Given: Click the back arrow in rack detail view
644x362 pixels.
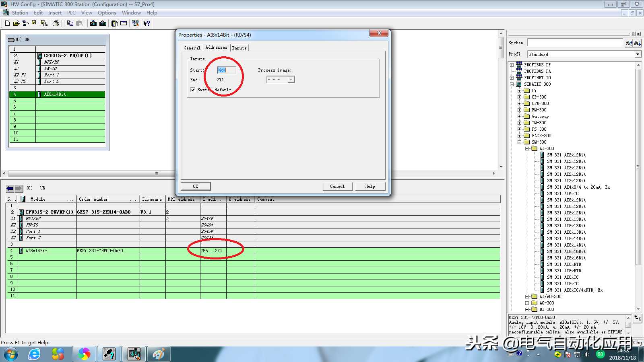Looking at the screenshot, I should pyautogui.click(x=10, y=188).
